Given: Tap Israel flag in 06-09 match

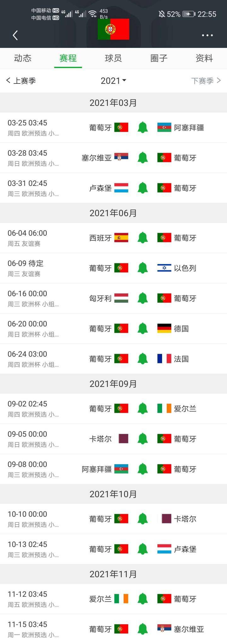Looking at the screenshot, I should click(164, 268).
